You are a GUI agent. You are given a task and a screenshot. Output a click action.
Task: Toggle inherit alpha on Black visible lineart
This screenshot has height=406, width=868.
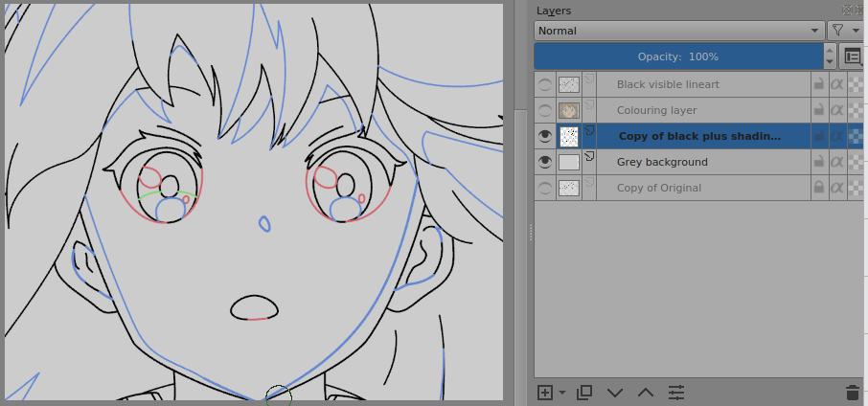pyautogui.click(x=837, y=84)
